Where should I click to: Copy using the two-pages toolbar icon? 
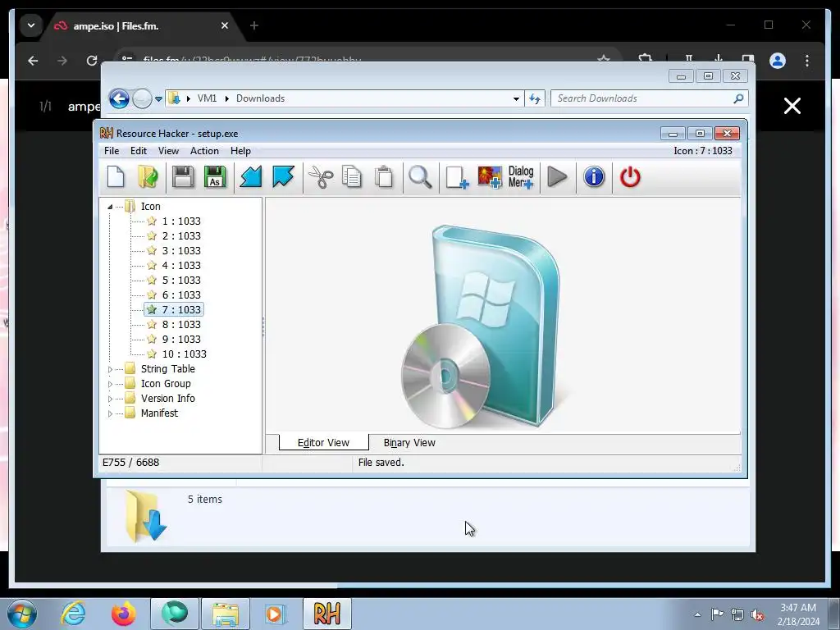pyautogui.click(x=352, y=177)
